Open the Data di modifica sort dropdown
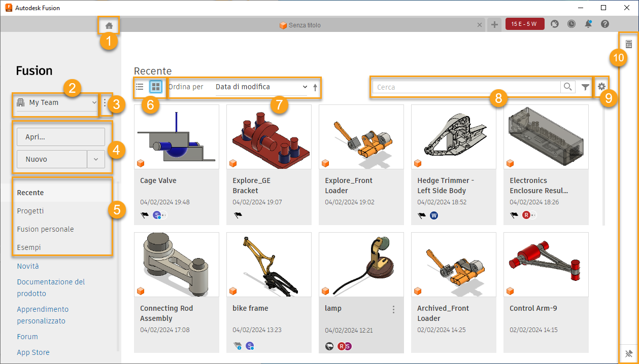Image resolution: width=639 pixels, height=364 pixels. coord(261,87)
